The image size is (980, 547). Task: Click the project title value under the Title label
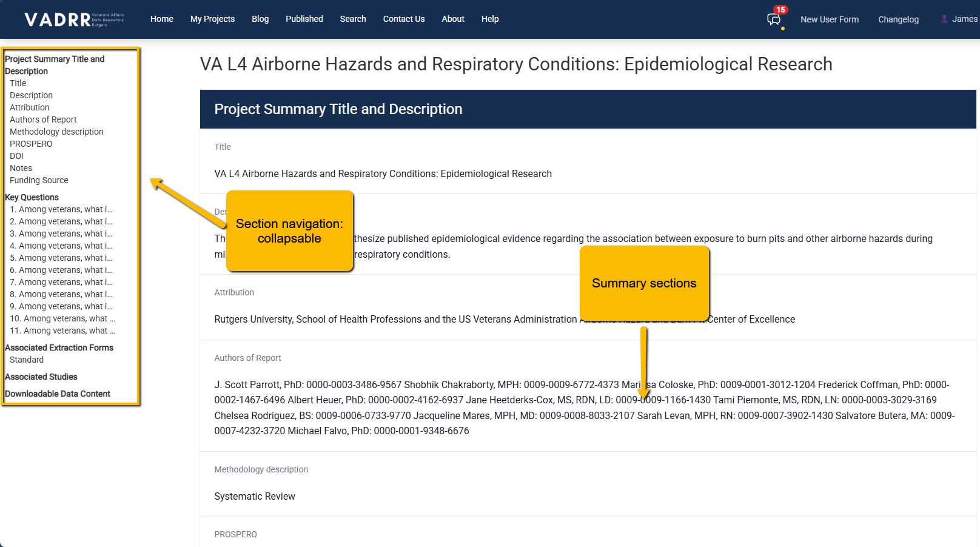(383, 174)
